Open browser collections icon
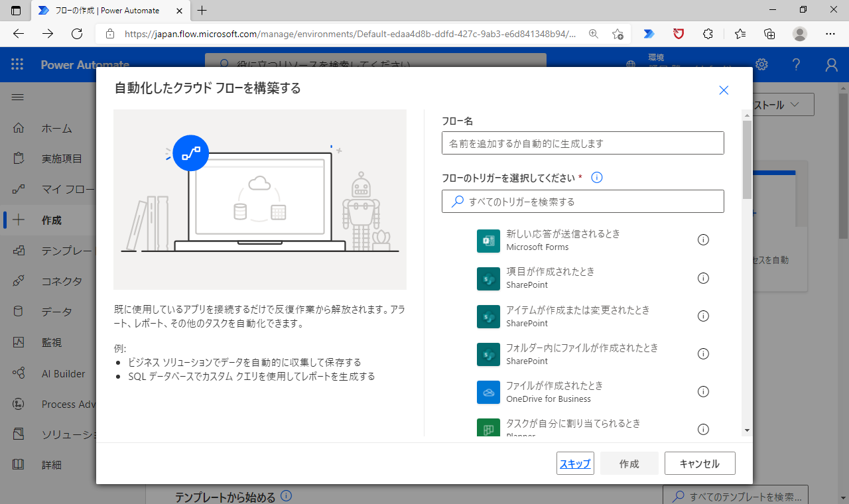 point(769,34)
